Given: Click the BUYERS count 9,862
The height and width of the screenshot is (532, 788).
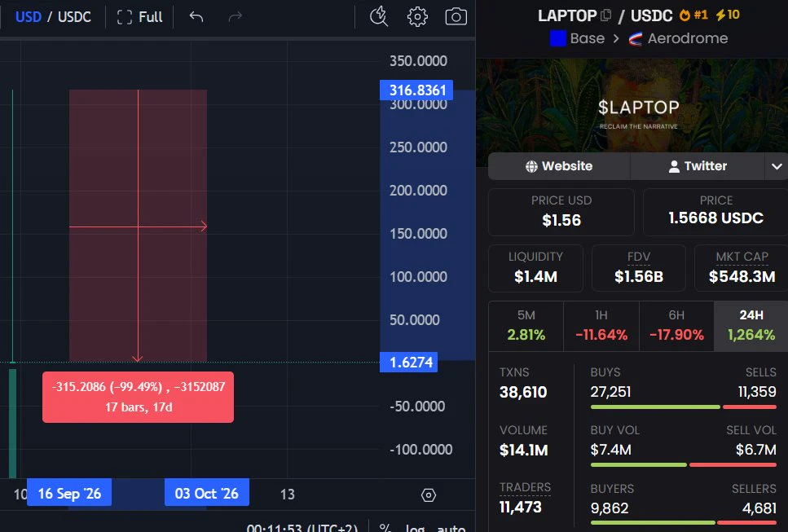Looking at the screenshot, I should pos(610,508).
